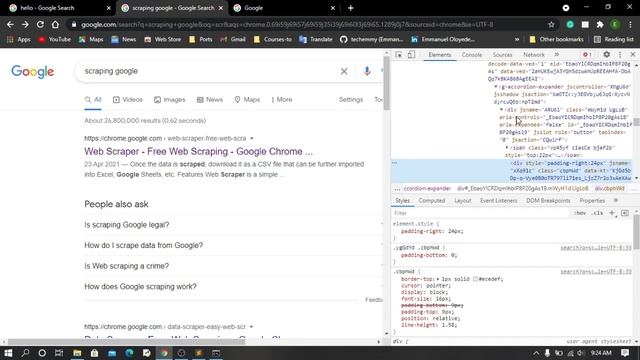640x360 pixels.
Task: Toggle the computed styles sidebar icon
Action: pyautogui.click(x=625, y=213)
